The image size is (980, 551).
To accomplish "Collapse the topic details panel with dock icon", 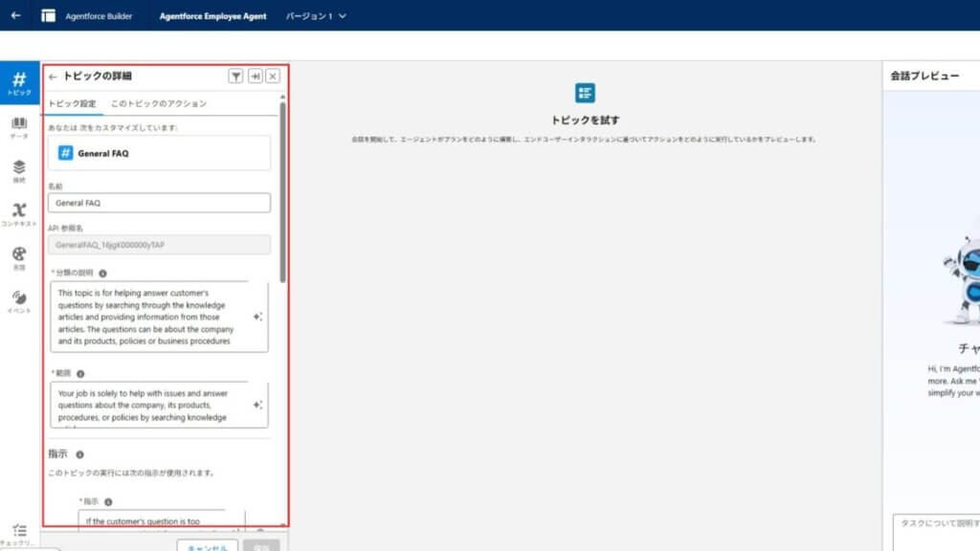I will (x=255, y=77).
